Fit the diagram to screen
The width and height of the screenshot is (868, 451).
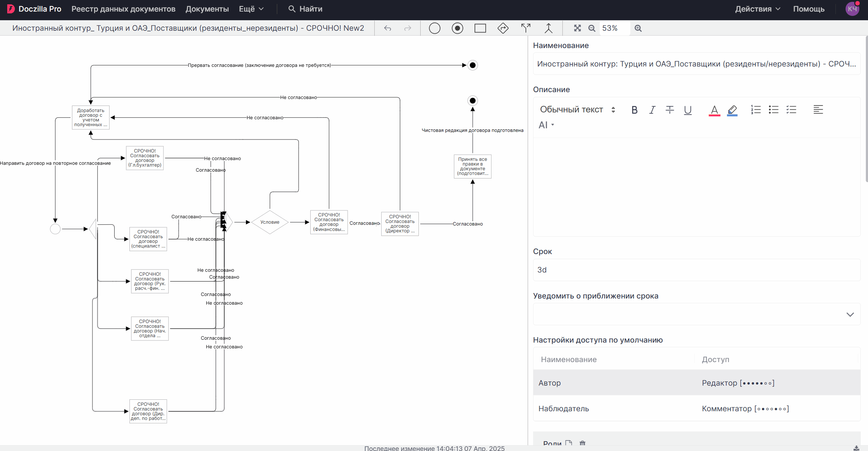pyautogui.click(x=577, y=28)
